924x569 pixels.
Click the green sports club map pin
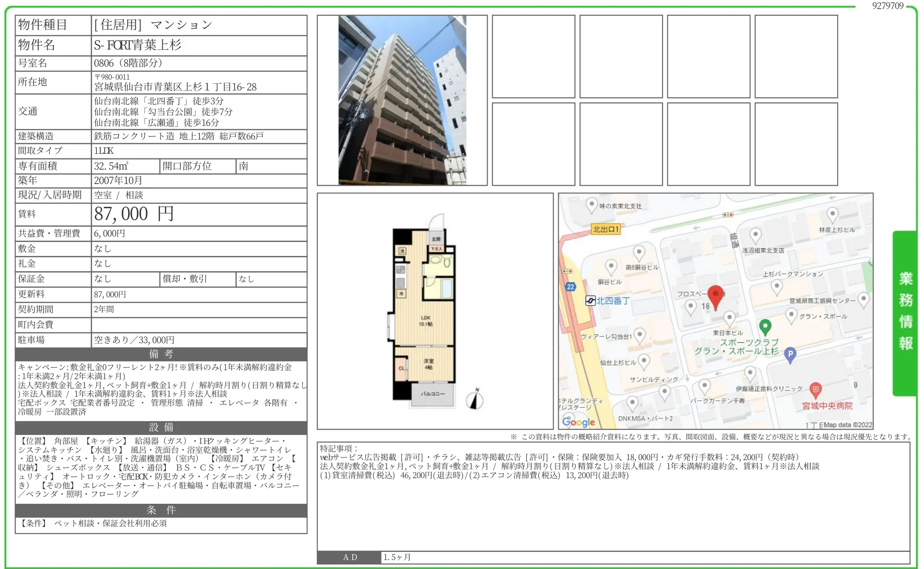[765, 327]
